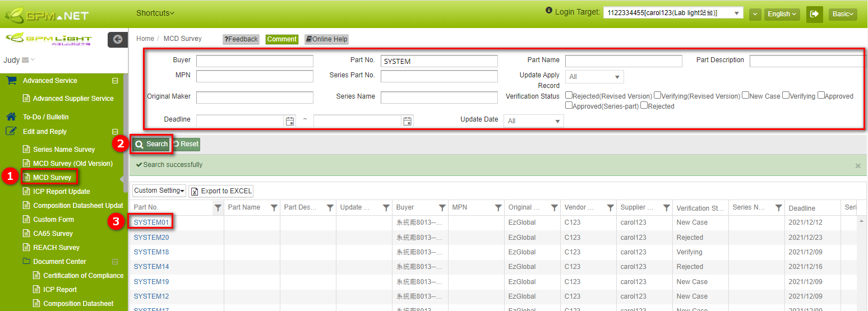
Task: Go to Home breadcrumb link
Action: [145, 39]
